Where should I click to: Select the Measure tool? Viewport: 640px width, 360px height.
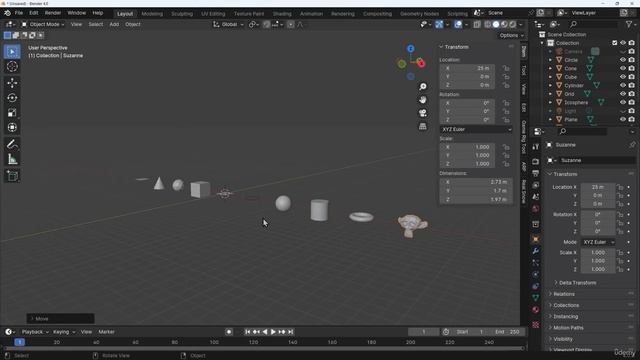click(x=12, y=160)
